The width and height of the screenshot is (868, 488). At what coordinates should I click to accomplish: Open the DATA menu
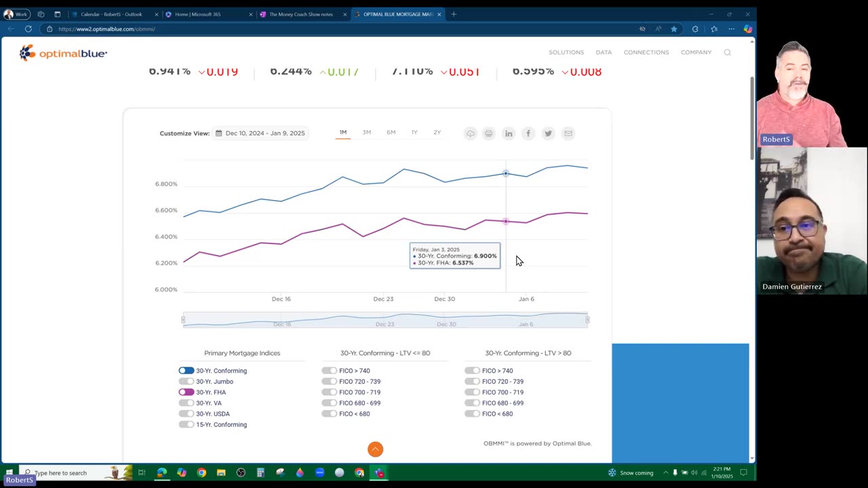click(x=604, y=52)
